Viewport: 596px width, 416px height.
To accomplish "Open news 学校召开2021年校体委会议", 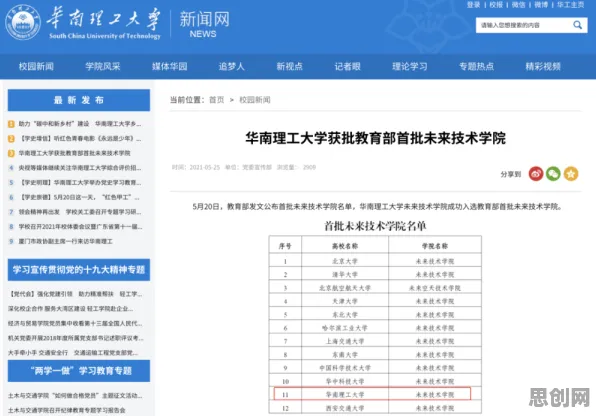I will pos(80,227).
